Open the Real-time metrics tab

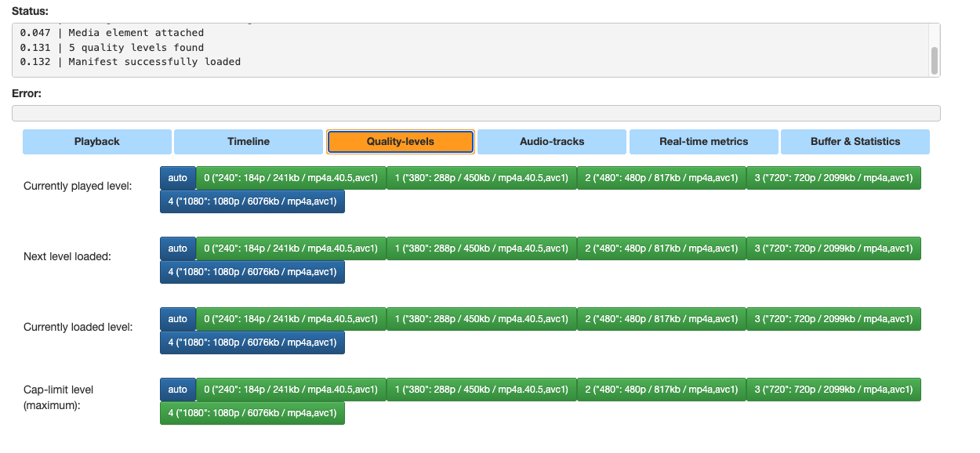[x=703, y=141]
